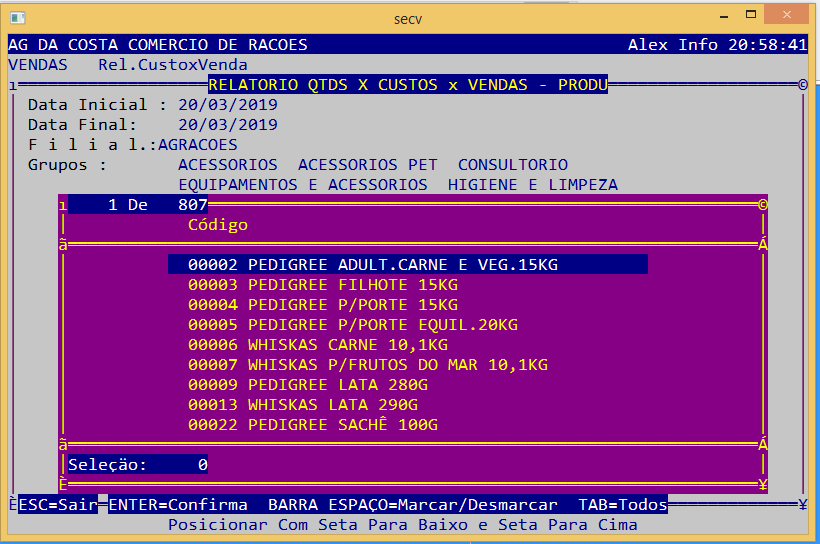
Task: Select product 00022 PEDIGREE SACHÊ 100G
Action: click(313, 425)
